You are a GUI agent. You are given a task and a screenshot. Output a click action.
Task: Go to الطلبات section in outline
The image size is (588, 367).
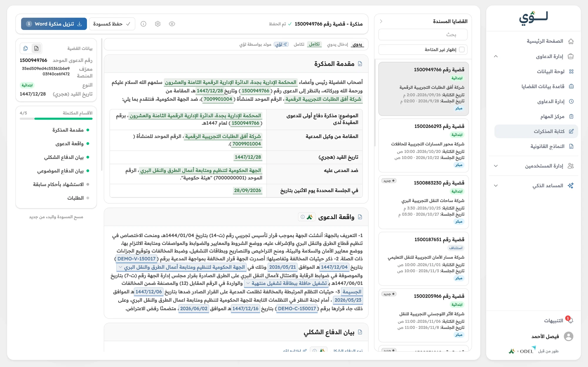point(78,198)
